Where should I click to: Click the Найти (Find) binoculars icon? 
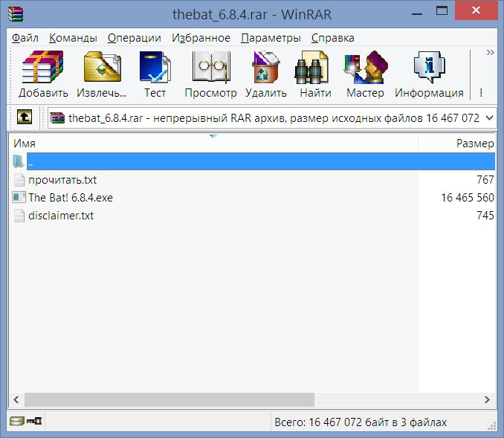click(x=311, y=67)
